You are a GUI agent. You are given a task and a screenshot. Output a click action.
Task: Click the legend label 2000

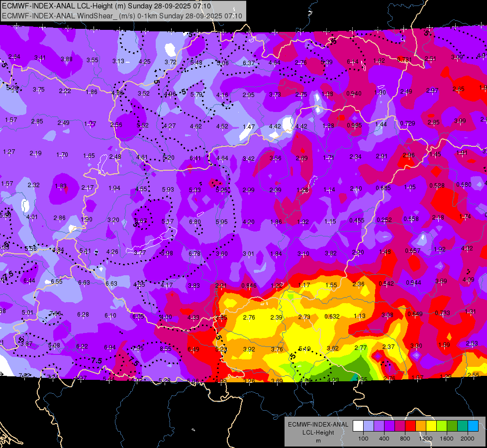click(468, 439)
